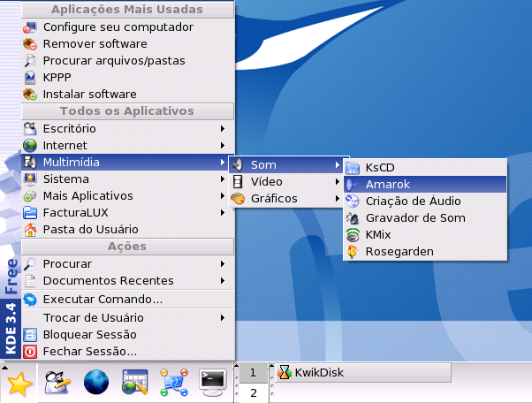532x403 pixels.
Task: Click the Rosegarden rose icon
Action: 353,252
